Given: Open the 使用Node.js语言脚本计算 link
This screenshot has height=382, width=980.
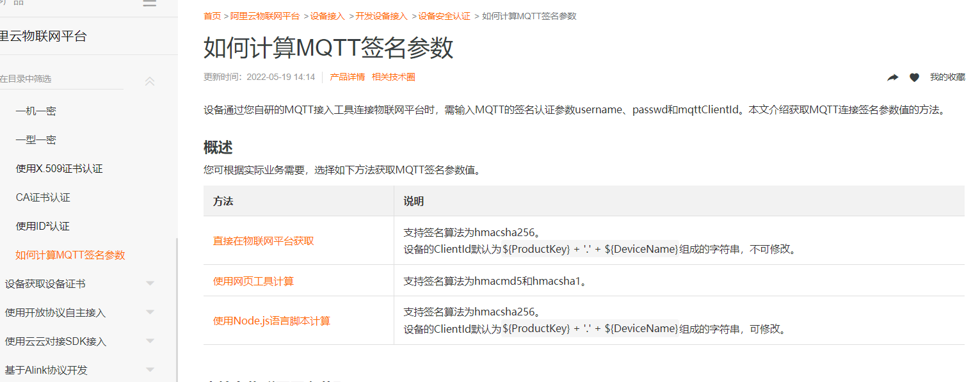Looking at the screenshot, I should pyautogui.click(x=271, y=321).
